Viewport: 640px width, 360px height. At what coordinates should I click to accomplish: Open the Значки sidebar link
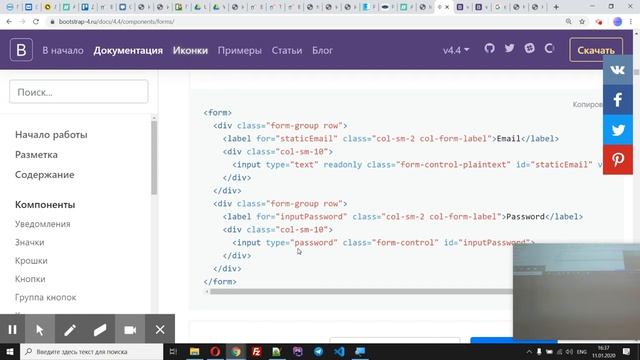tap(29, 242)
